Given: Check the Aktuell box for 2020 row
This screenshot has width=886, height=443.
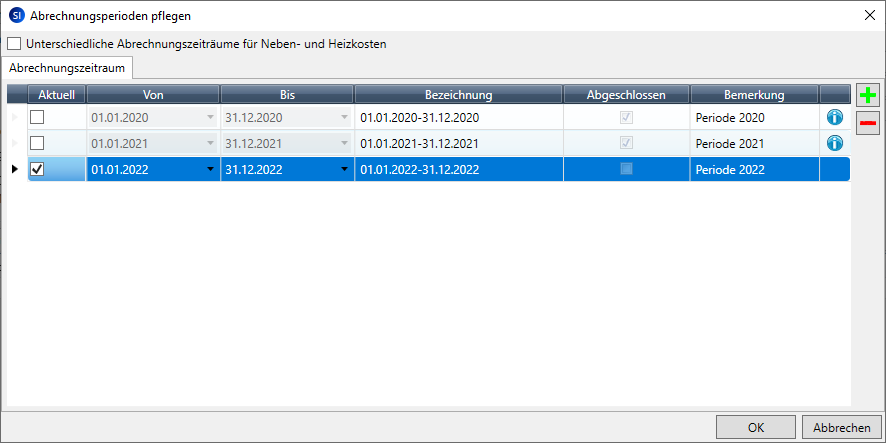Looking at the screenshot, I should click(x=37, y=117).
